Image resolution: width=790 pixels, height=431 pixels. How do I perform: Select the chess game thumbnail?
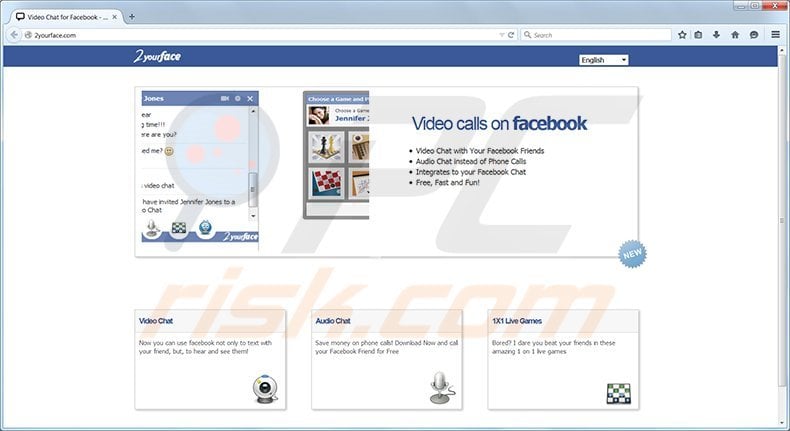click(x=326, y=147)
